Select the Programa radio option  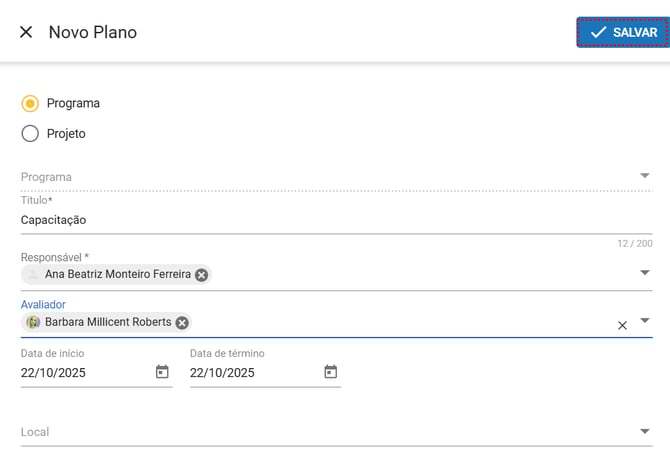point(30,103)
